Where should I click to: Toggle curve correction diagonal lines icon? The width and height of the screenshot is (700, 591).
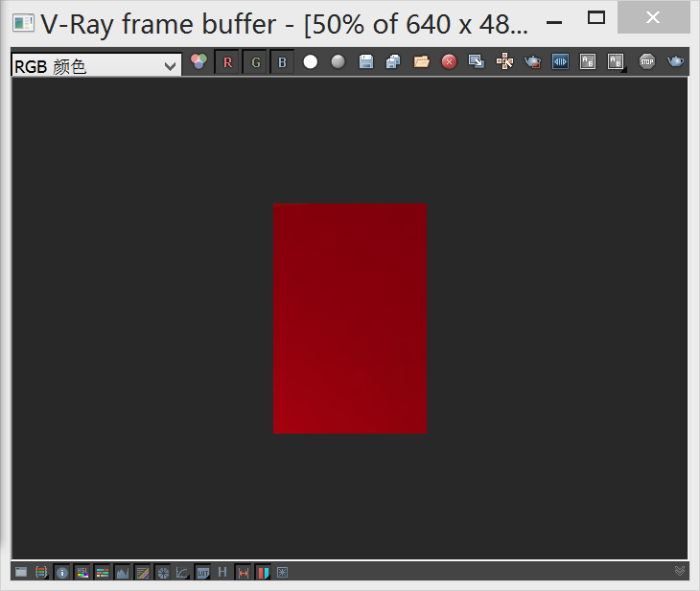coord(143,572)
